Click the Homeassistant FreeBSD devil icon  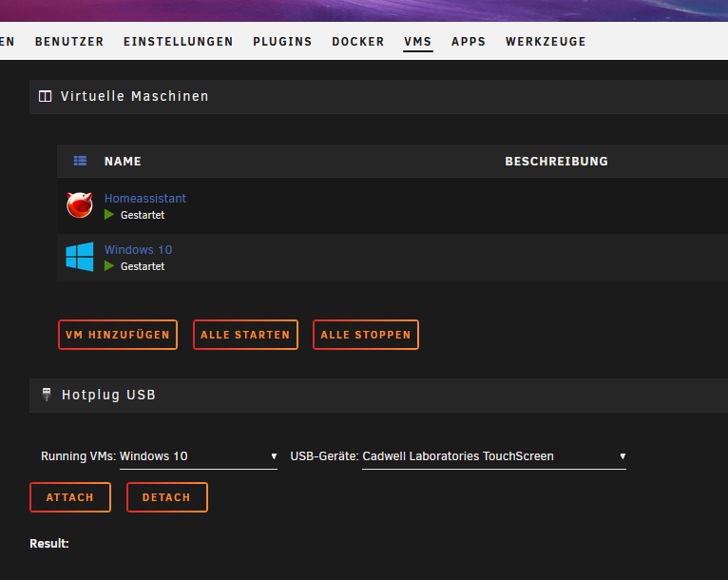(80, 204)
